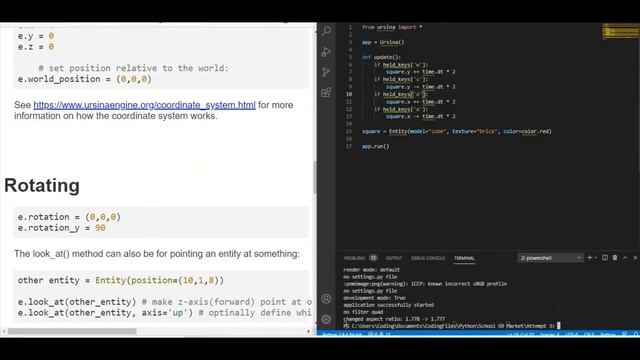Open the Manage gear icon
Viewport: 640px width, 360px height.
326,319
